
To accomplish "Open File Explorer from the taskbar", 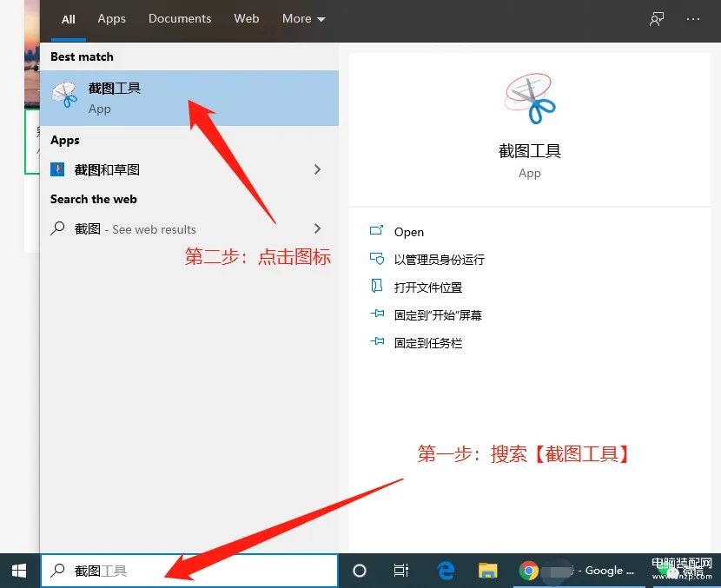I will point(487,571).
